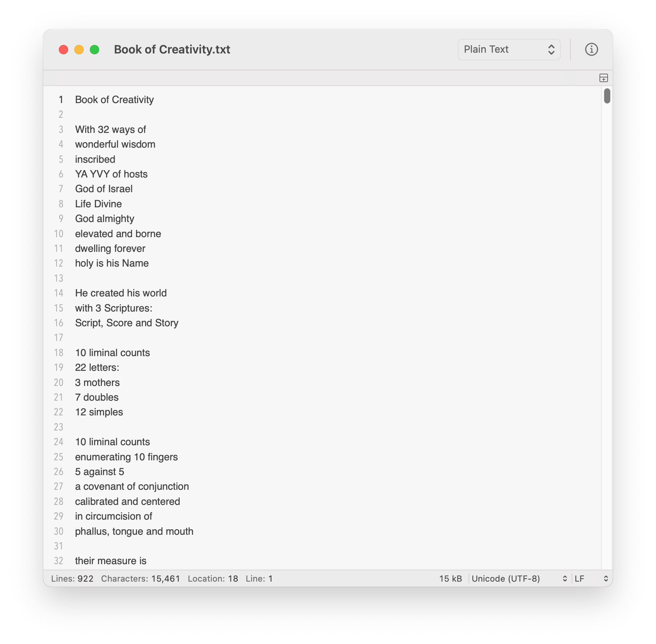Screen dimensions: 656x644
Task: Open the LF line endings dropdown
Action: click(591, 579)
